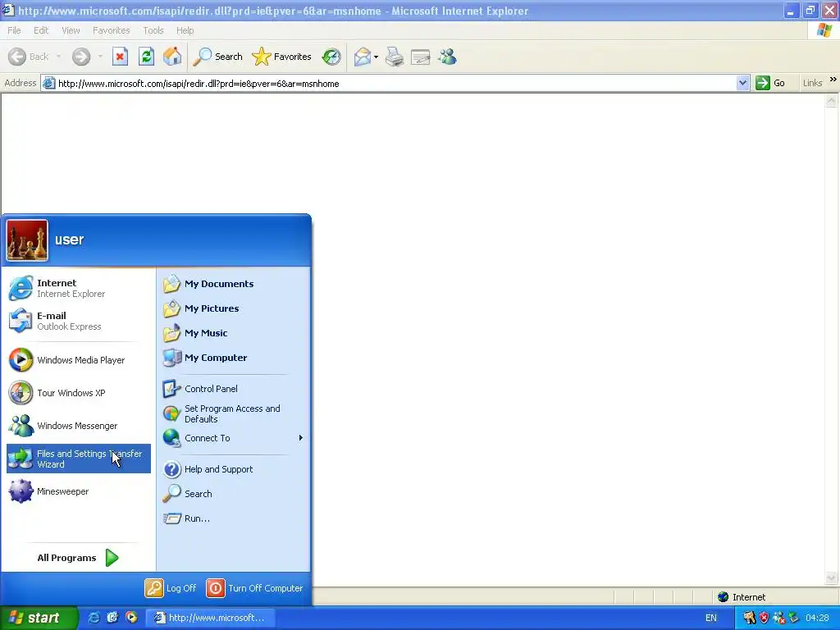840x630 pixels.
Task: Launch Windows Media Player
Action: coord(79,360)
